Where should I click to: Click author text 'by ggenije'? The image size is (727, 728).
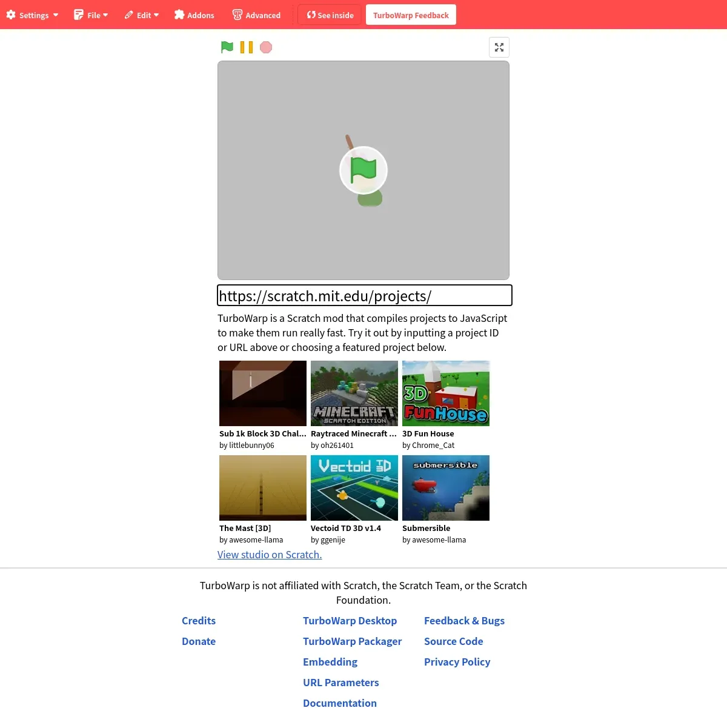pos(328,539)
